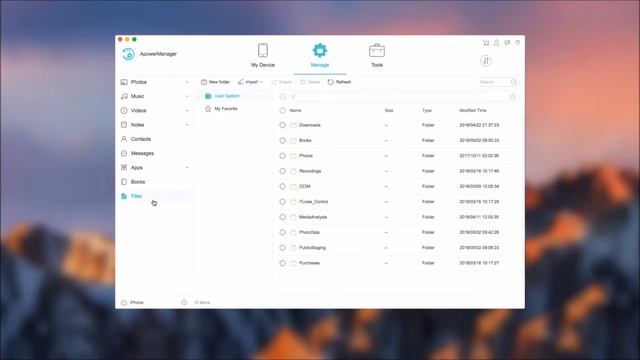Screen dimensions: 640x360
Task: Toggle the select-all circle beside Name
Action: (282, 111)
